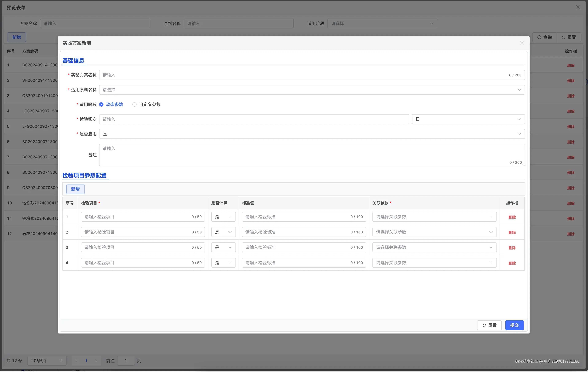Click the 实验方案名称 input field
Image resolution: width=588 pixels, height=372 pixels.
[303, 75]
